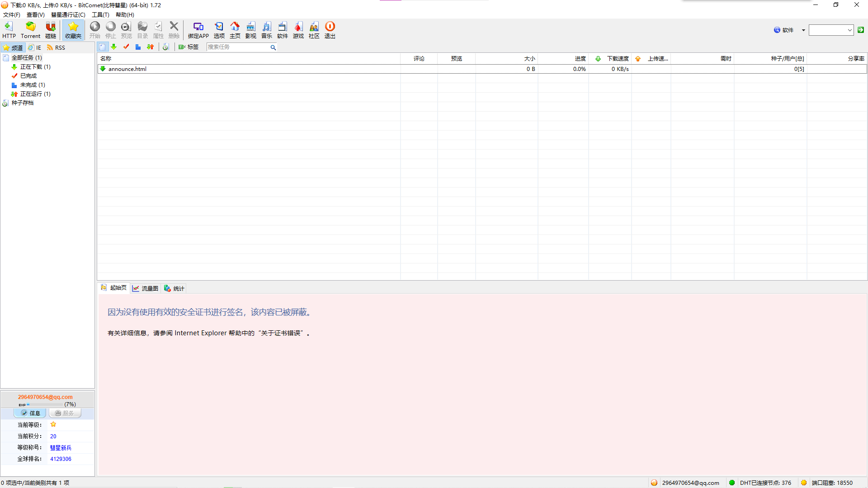The image size is (868, 488).
Task: Switch to the 统计 tab
Action: (174, 288)
